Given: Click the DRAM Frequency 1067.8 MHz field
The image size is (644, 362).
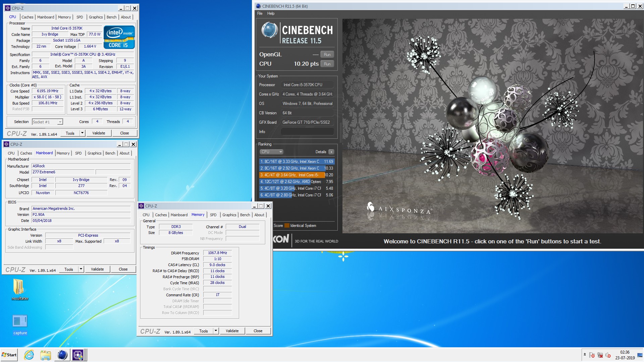Looking at the screenshot, I should click(217, 253).
